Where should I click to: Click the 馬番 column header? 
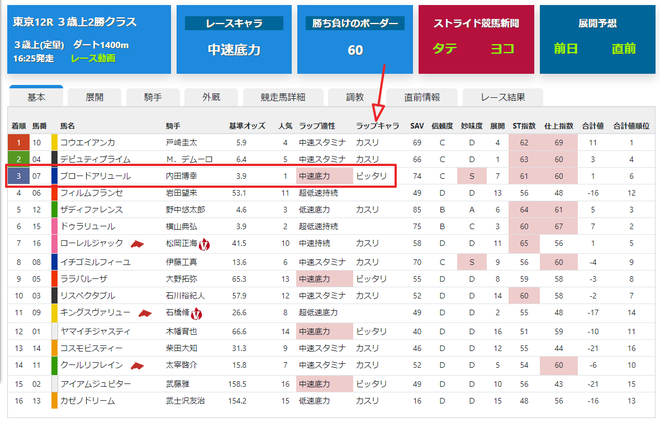[x=39, y=126]
